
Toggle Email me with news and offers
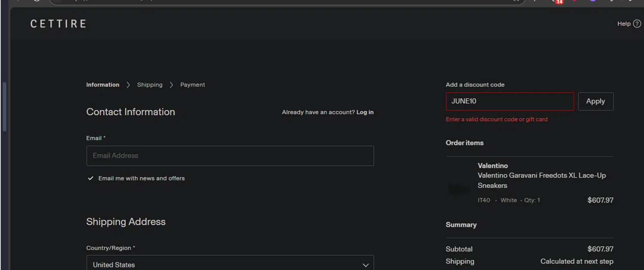(91, 178)
